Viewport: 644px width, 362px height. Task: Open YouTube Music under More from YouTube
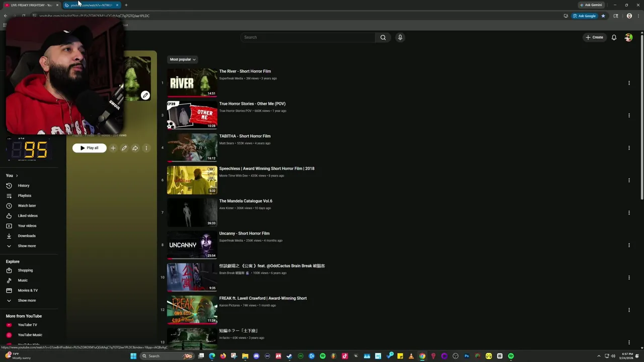(x=30, y=335)
